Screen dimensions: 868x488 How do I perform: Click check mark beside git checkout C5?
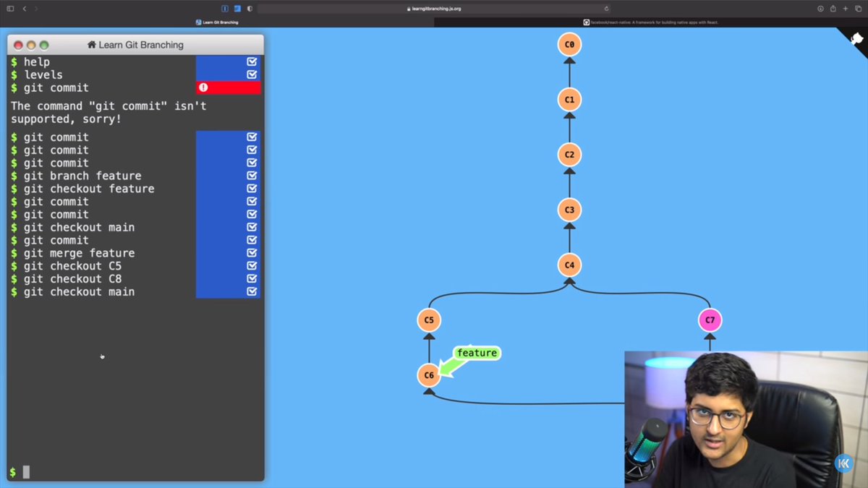tap(252, 266)
